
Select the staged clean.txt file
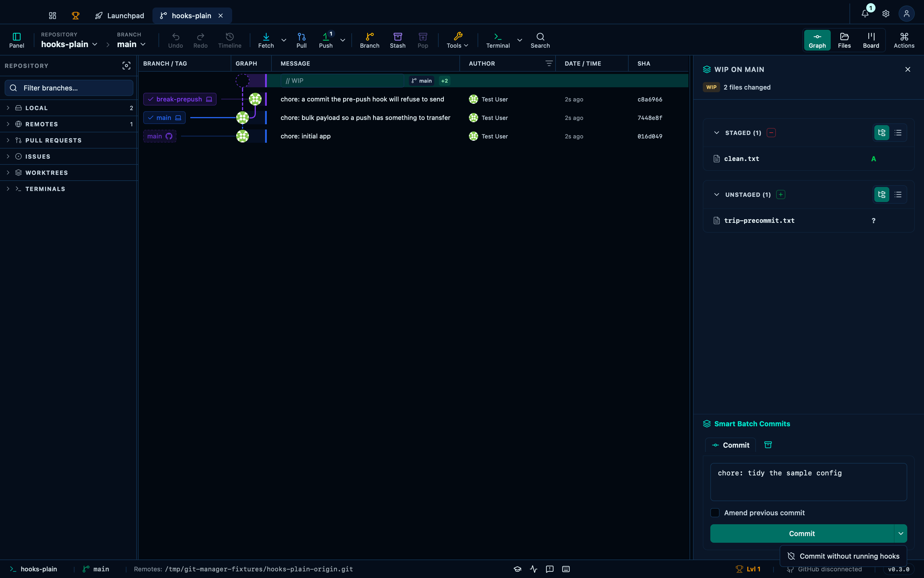click(x=808, y=159)
